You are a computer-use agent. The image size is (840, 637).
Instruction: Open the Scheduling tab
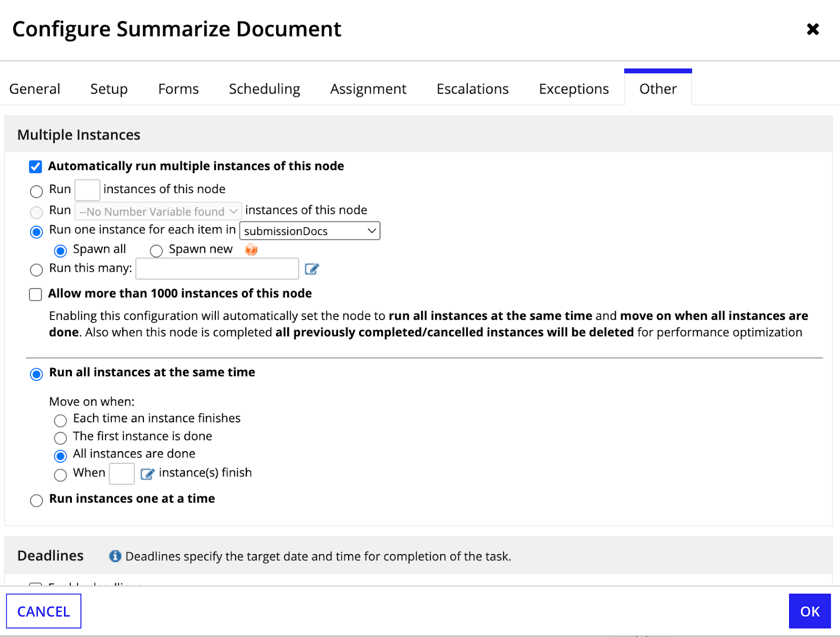[x=265, y=89]
